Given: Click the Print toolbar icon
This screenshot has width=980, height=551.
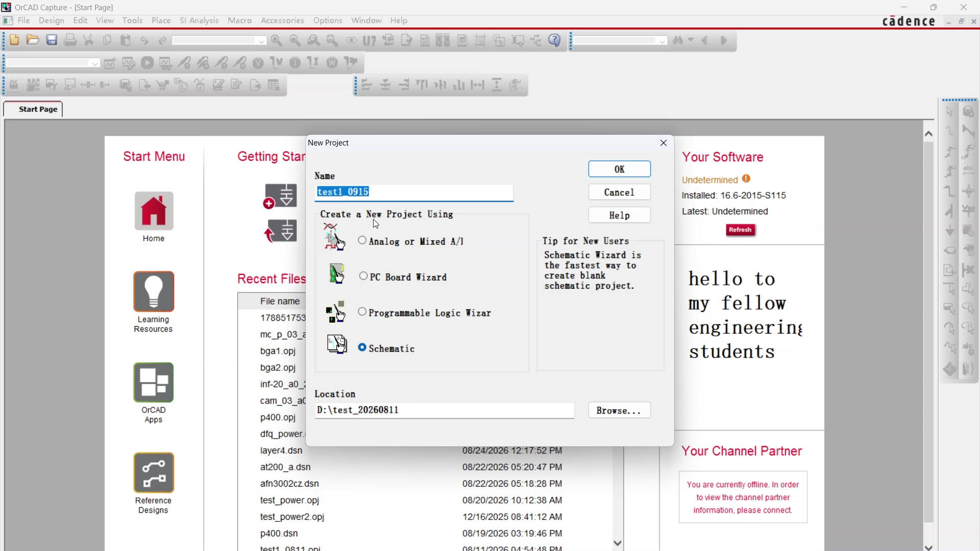Looking at the screenshot, I should click(x=70, y=40).
